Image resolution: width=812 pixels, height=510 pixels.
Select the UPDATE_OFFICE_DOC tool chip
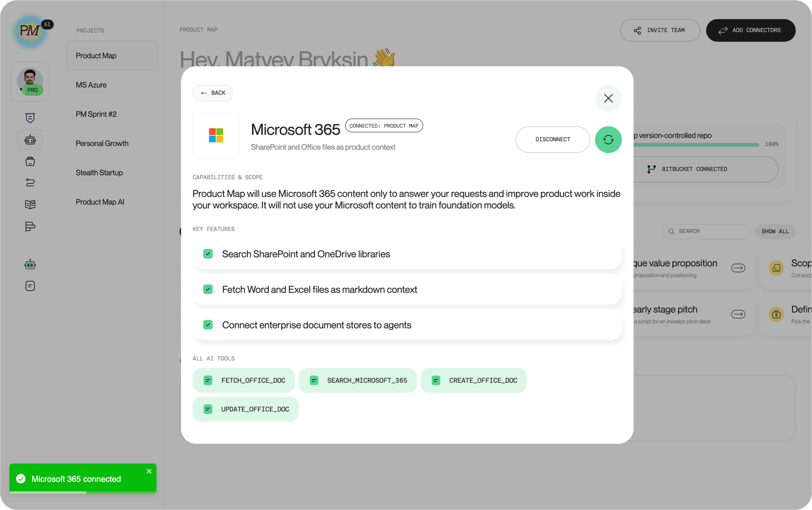pyautogui.click(x=246, y=409)
